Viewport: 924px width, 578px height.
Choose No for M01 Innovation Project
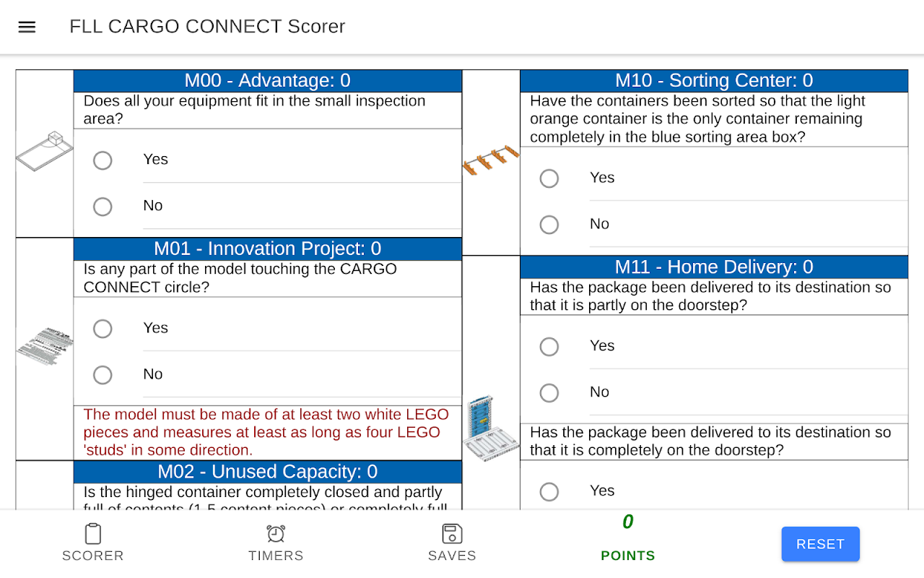[103, 375]
